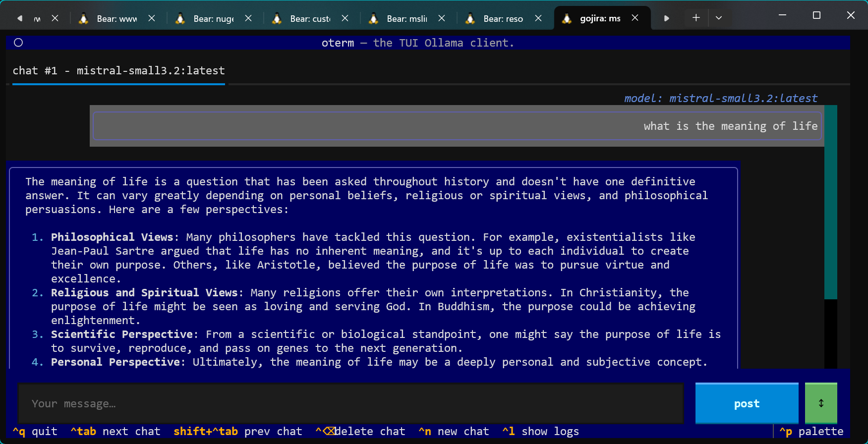Viewport: 868px width, 444px height.
Task: Click '^l show logs' footer shortcut
Action: pyautogui.click(x=540, y=432)
